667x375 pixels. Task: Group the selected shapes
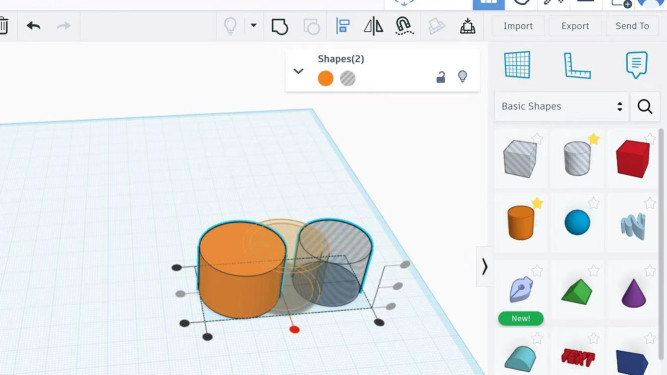pyautogui.click(x=279, y=26)
